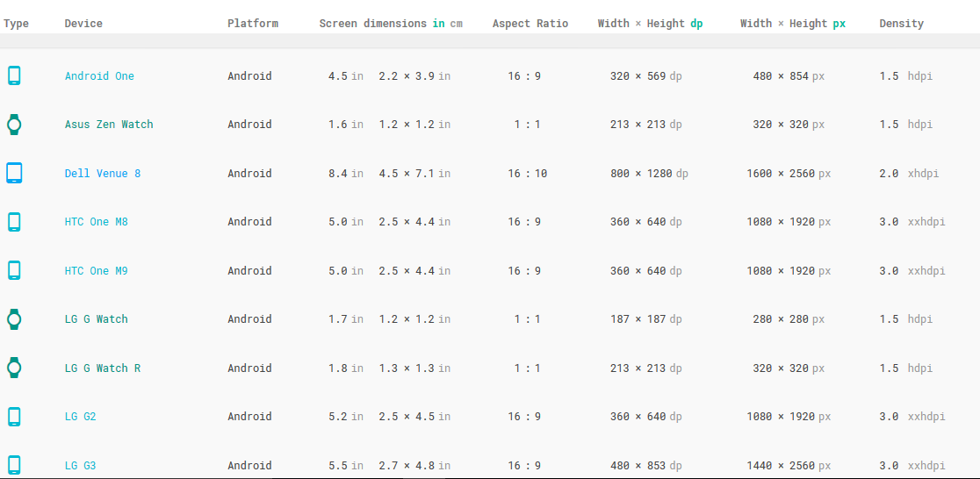Screen dimensions: 980x479
Task: Click the phone icon for HTC One M8
Action: coord(14,222)
